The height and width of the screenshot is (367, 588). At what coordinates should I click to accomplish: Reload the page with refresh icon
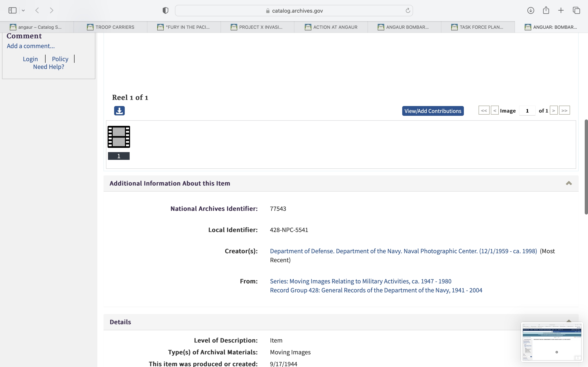[x=408, y=10]
